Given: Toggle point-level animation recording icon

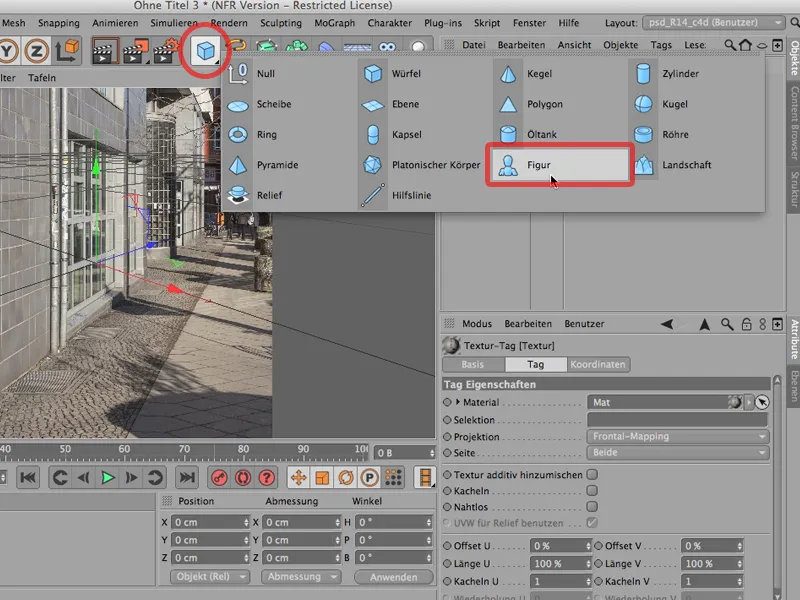Looking at the screenshot, I should point(393,478).
